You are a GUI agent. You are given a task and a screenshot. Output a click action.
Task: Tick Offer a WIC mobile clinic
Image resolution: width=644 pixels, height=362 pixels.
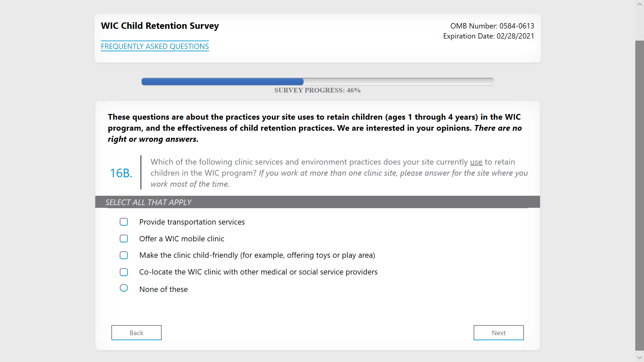pyautogui.click(x=124, y=239)
